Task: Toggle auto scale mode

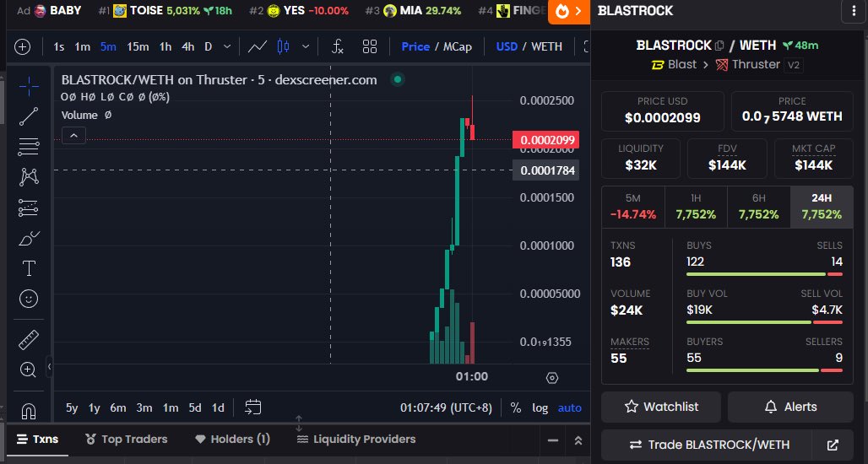Action: click(x=570, y=408)
